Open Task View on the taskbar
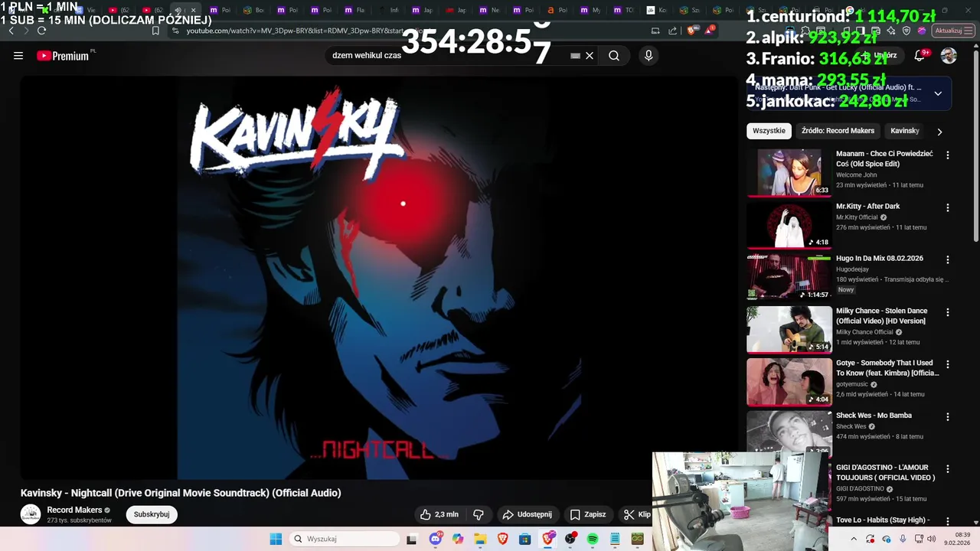This screenshot has height=551, width=980. click(411, 539)
